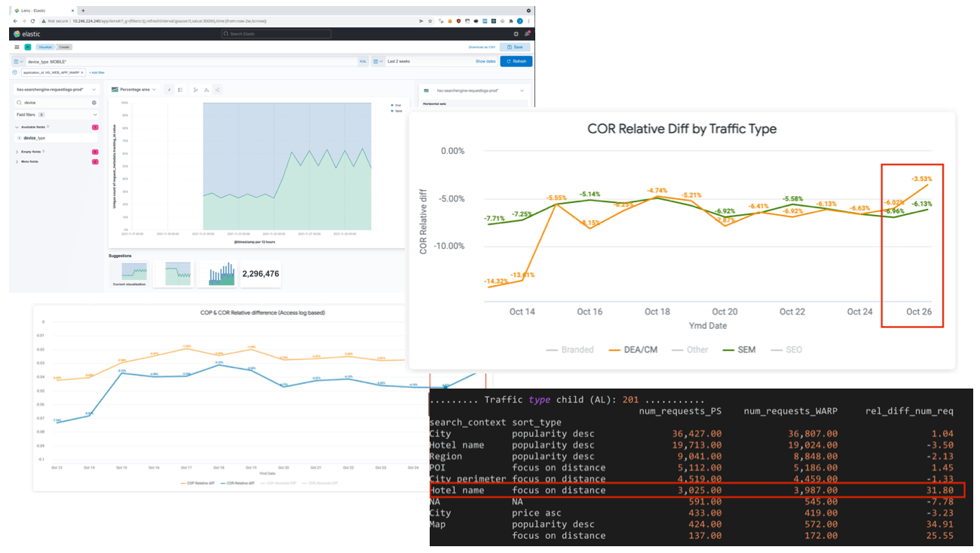Click the Download as CSV link
This screenshot has height=553, width=980.
click(x=480, y=48)
